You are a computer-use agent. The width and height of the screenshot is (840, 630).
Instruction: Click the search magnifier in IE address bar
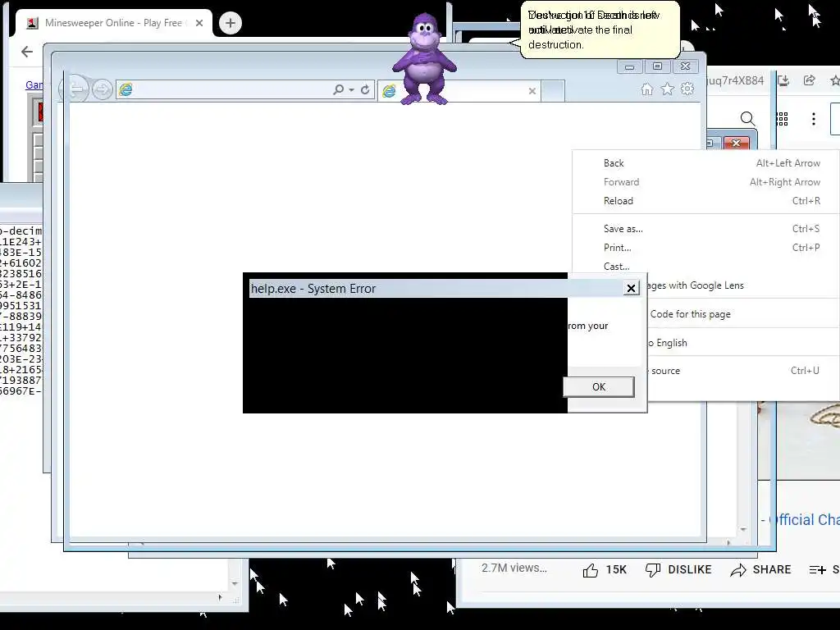pos(338,89)
